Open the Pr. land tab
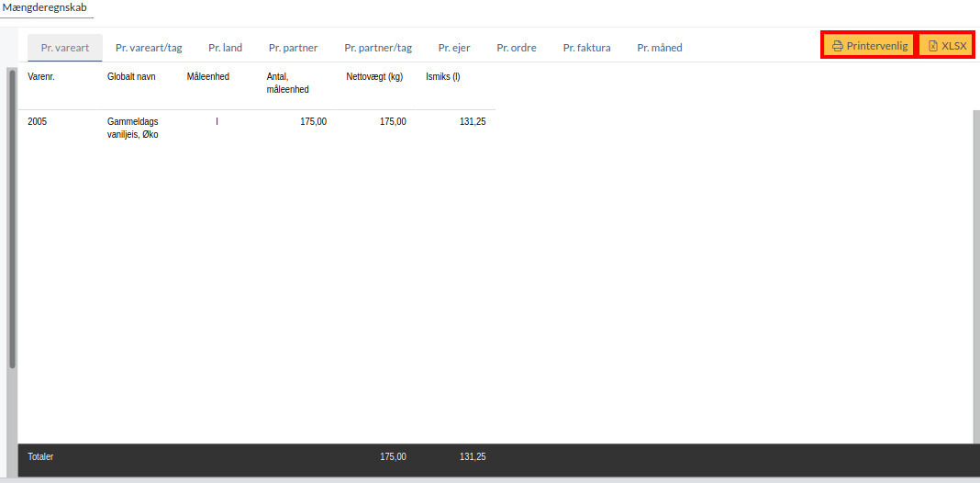 click(x=225, y=48)
